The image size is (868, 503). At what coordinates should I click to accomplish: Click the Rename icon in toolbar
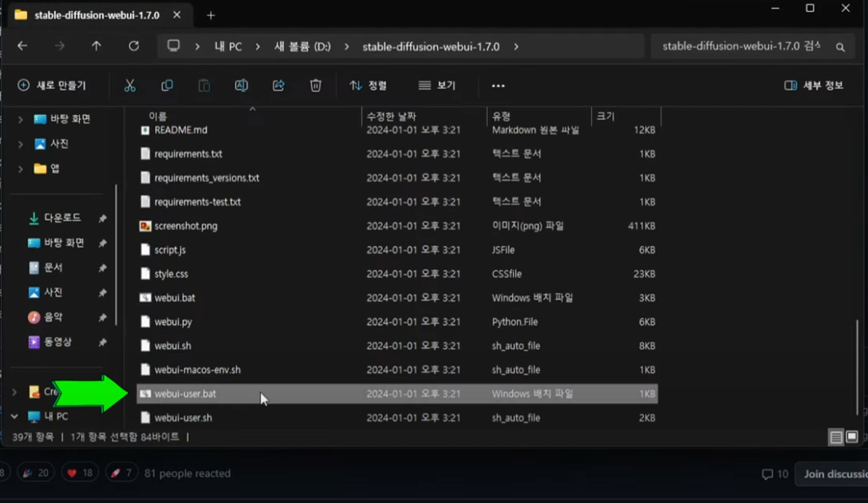tap(242, 85)
